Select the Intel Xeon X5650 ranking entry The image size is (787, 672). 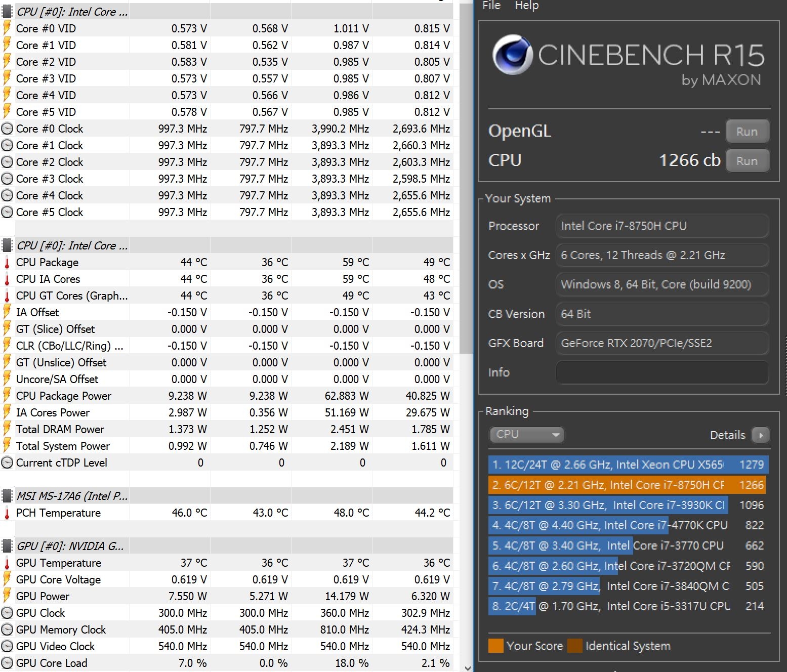(x=629, y=465)
